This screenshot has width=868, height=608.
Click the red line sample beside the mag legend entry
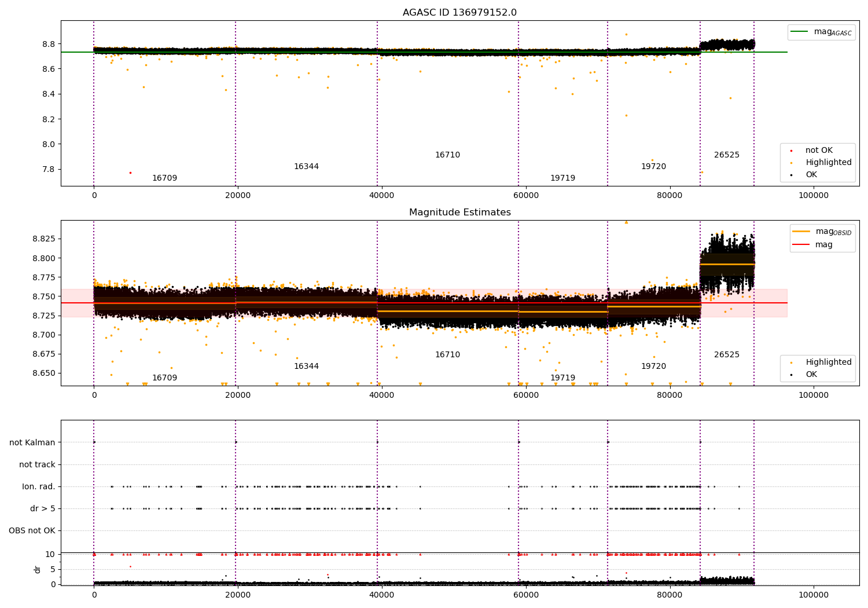801,244
